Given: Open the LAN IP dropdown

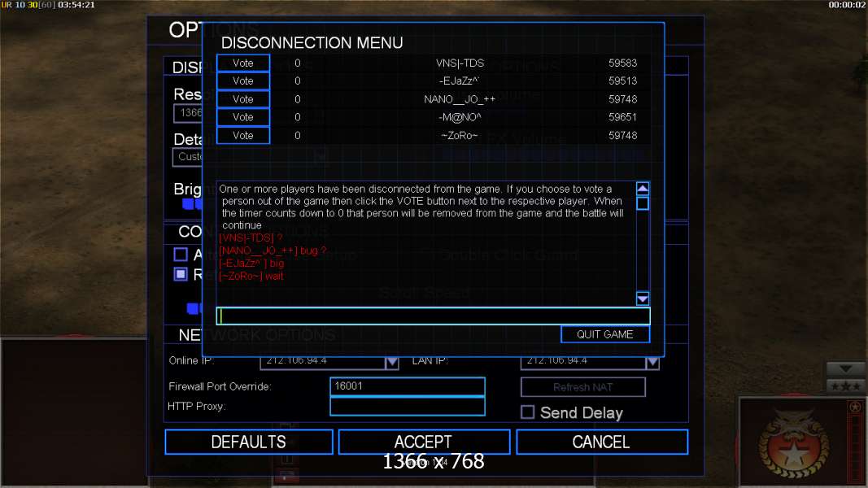Looking at the screenshot, I should (x=652, y=362).
